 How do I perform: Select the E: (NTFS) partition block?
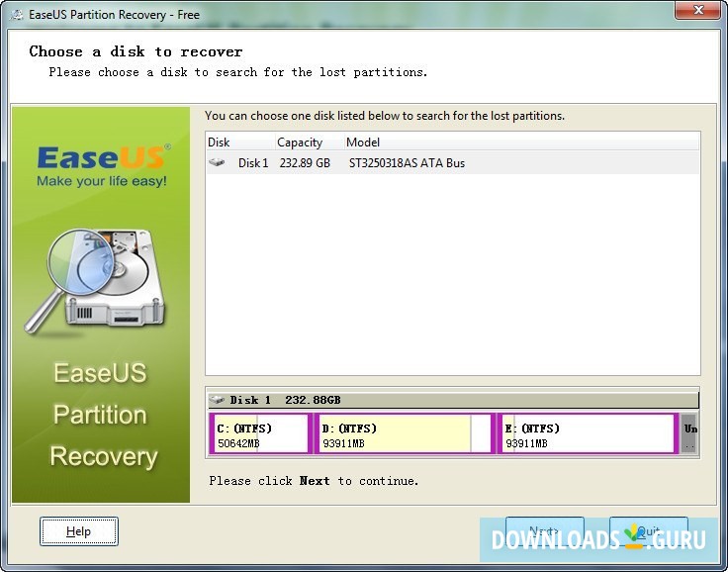click(589, 433)
